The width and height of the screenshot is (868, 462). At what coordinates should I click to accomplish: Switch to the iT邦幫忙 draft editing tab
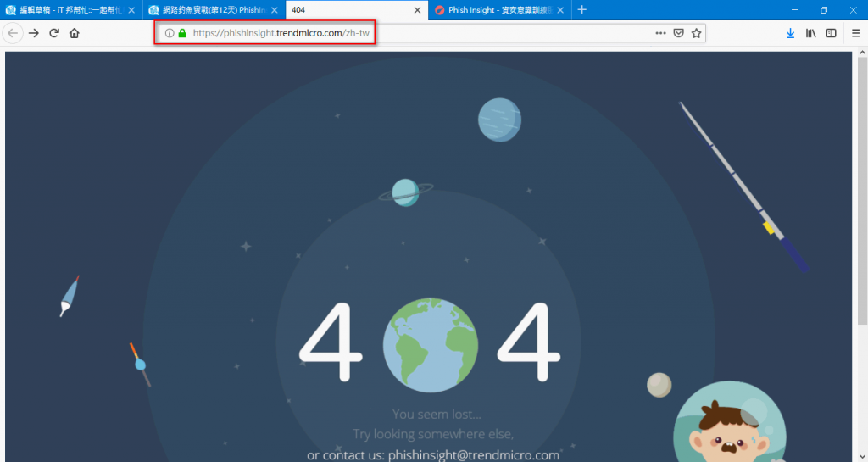(x=71, y=10)
